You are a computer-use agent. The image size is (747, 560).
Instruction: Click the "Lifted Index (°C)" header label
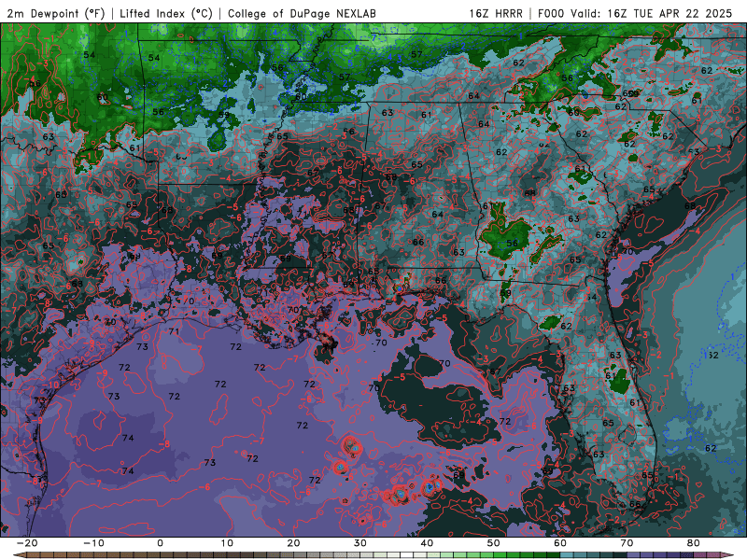pyautogui.click(x=166, y=13)
